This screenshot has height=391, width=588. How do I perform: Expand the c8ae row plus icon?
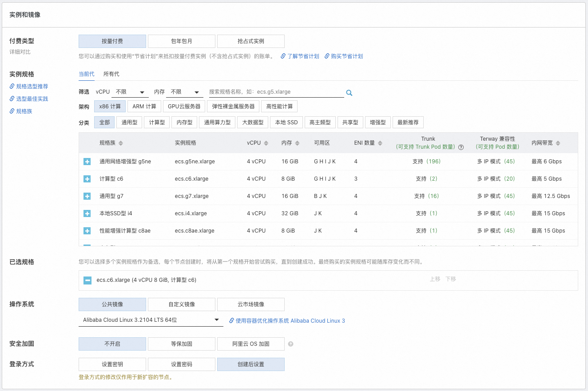coord(87,231)
